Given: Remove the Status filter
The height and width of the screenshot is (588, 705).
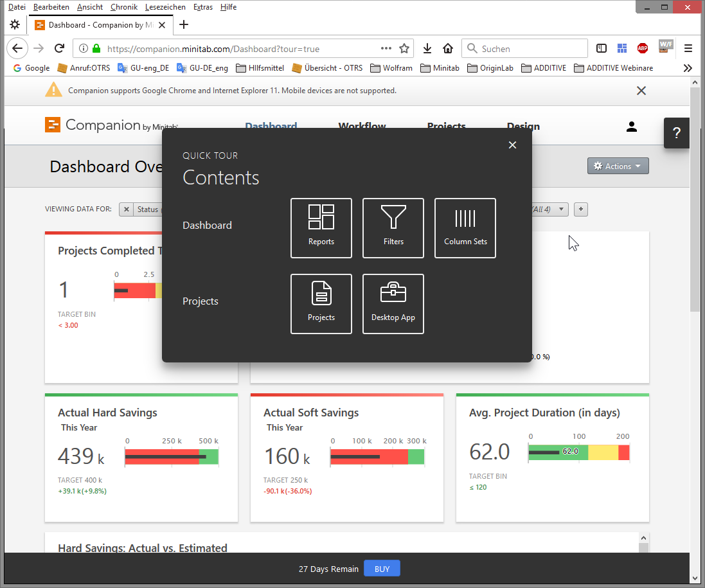Looking at the screenshot, I should [127, 209].
